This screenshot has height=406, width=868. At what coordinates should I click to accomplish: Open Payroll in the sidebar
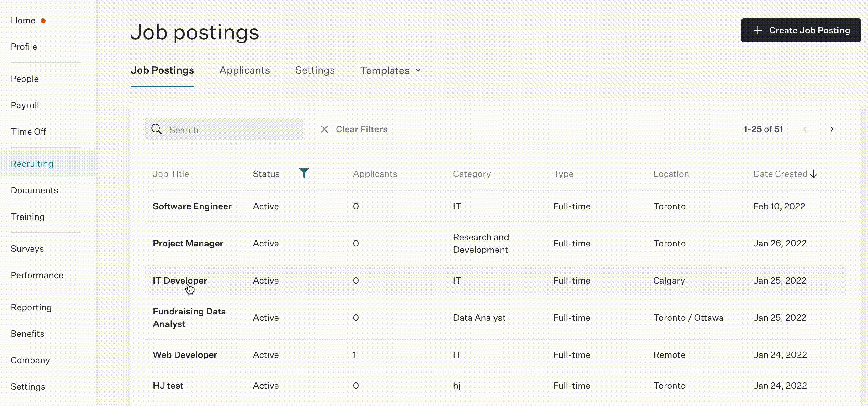[25, 105]
